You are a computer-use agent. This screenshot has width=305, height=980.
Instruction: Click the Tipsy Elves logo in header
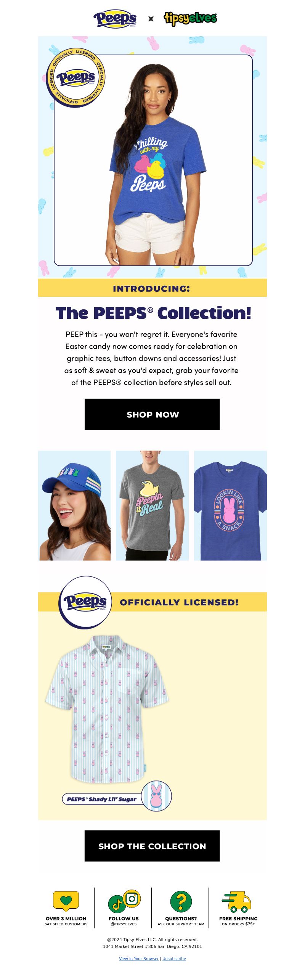point(190,18)
